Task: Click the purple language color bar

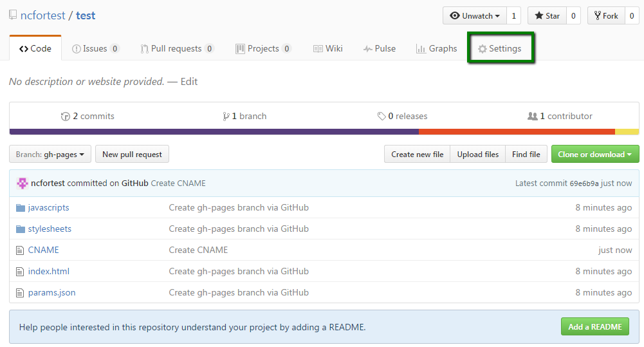Action: pos(214,132)
